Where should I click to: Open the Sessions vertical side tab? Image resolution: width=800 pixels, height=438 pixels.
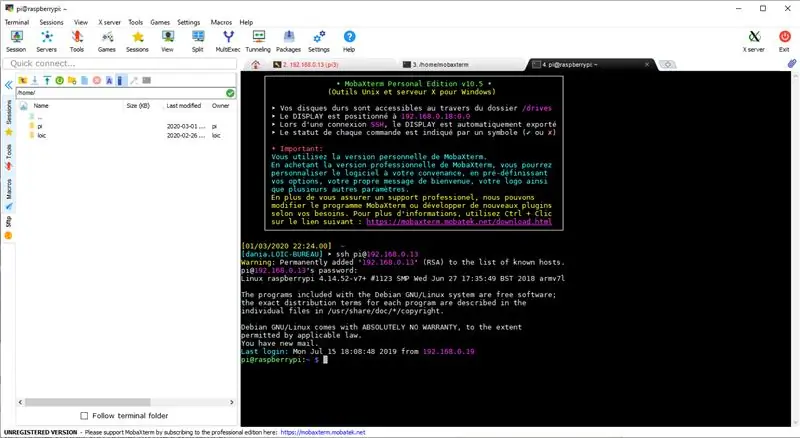(x=9, y=117)
